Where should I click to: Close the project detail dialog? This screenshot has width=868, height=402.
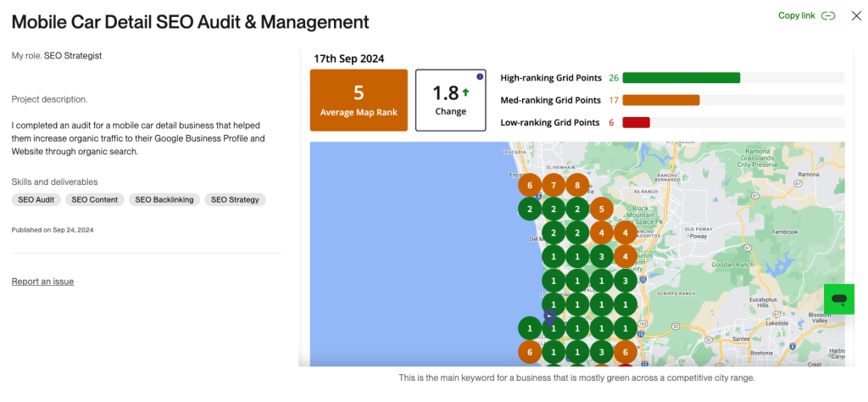point(855,15)
